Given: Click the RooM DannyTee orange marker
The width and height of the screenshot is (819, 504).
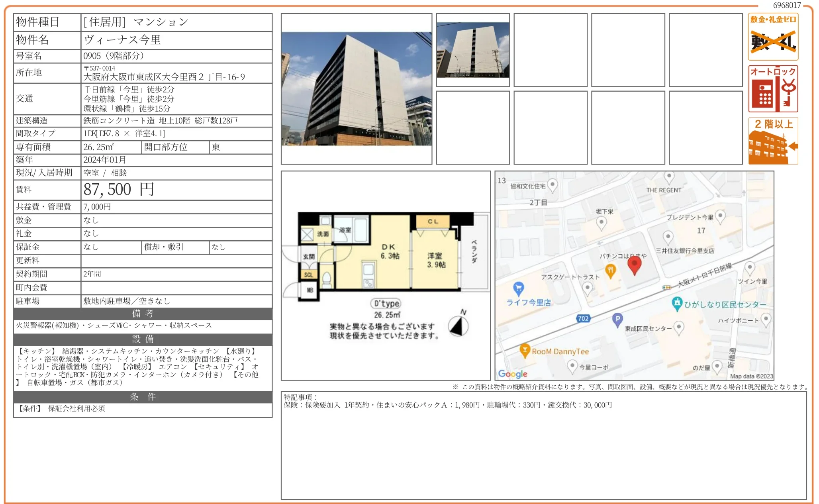Looking at the screenshot, I should [x=525, y=350].
